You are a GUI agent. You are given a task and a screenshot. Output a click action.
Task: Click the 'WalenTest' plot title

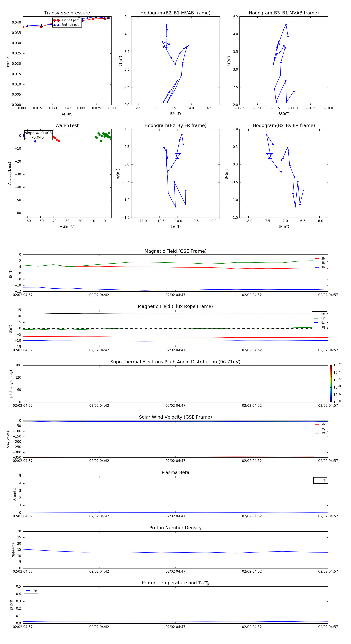click(x=67, y=125)
